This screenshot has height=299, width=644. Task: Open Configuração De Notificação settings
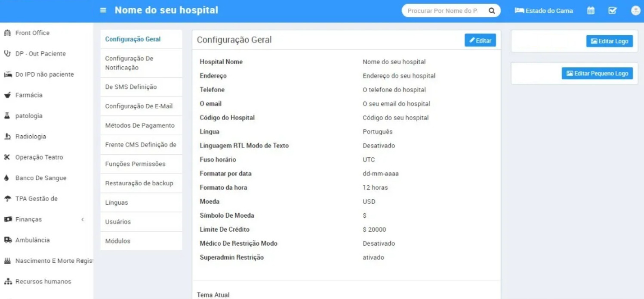point(141,63)
